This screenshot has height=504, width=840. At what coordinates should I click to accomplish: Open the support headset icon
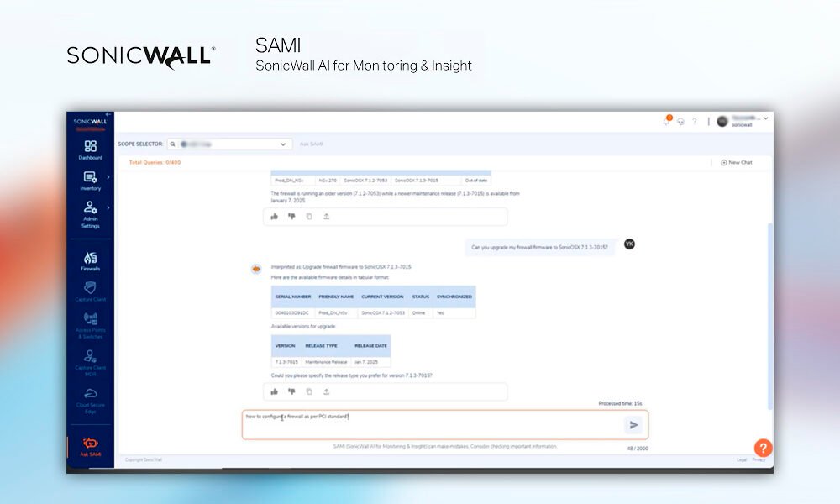(680, 122)
